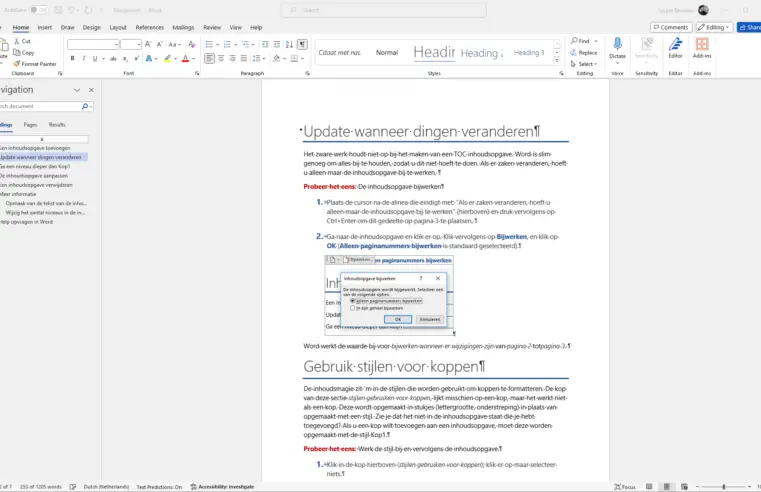Open the Home ribbon tab
Viewport: 761px width, 492px height.
pyautogui.click(x=20, y=27)
